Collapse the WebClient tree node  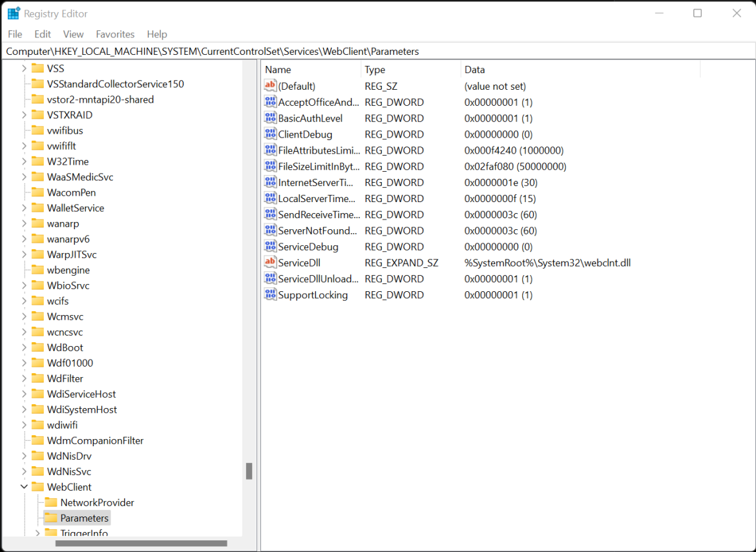click(24, 486)
